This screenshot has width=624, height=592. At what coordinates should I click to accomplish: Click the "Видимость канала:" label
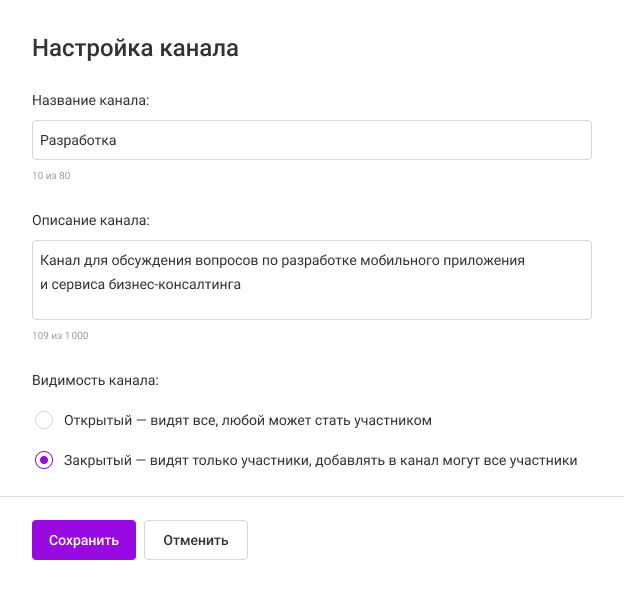[95, 380]
